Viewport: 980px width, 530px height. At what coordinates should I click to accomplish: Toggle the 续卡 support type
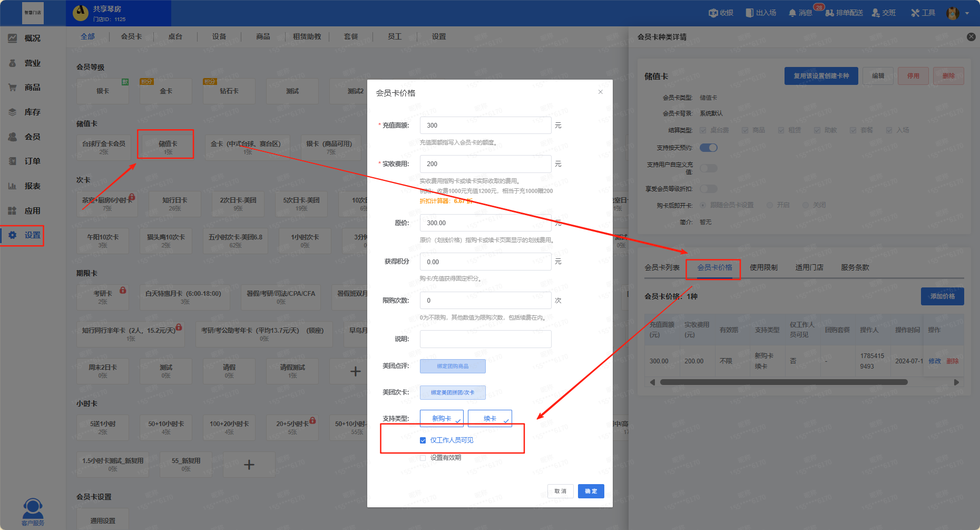490,418
